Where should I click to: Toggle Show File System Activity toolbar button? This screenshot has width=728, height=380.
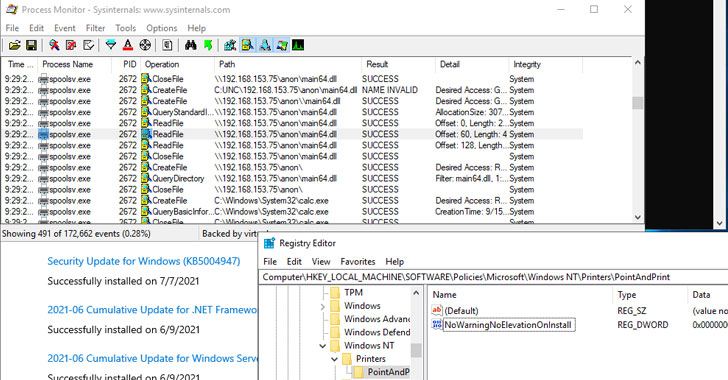[247, 45]
